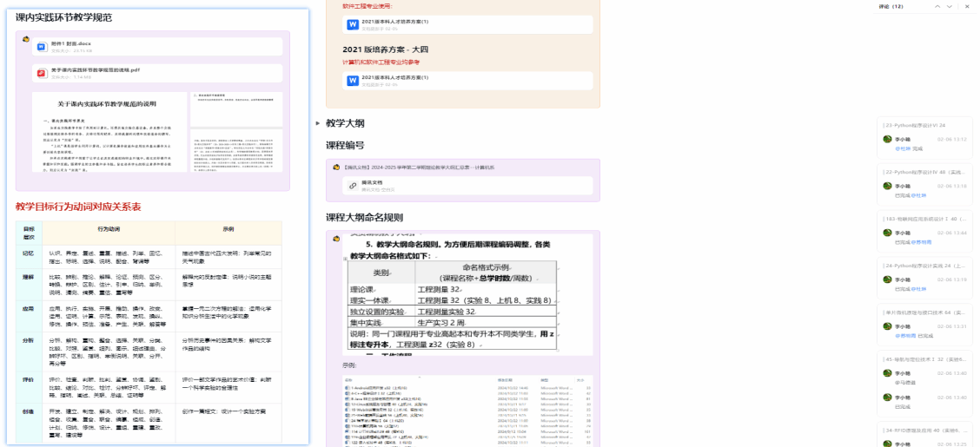Close the 评论 comments panel

click(x=968, y=7)
